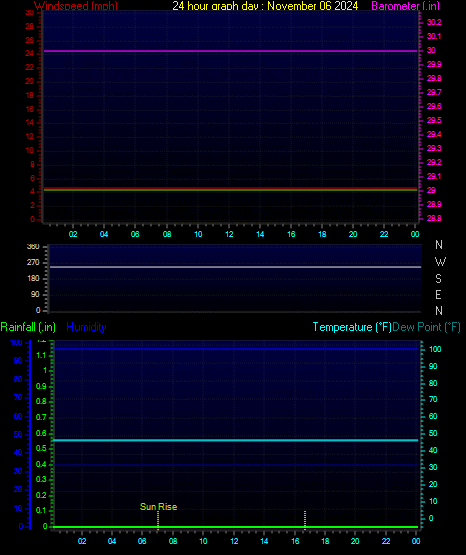Click the hour '22' label under the bottom graph
Image resolution: width=466 pixels, height=555 pixels.
pyautogui.click(x=386, y=541)
